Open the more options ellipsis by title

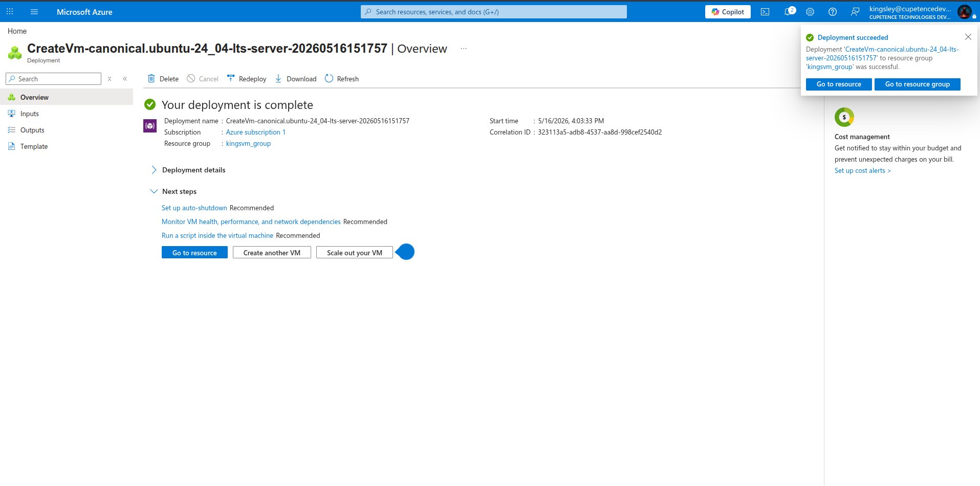(x=464, y=49)
